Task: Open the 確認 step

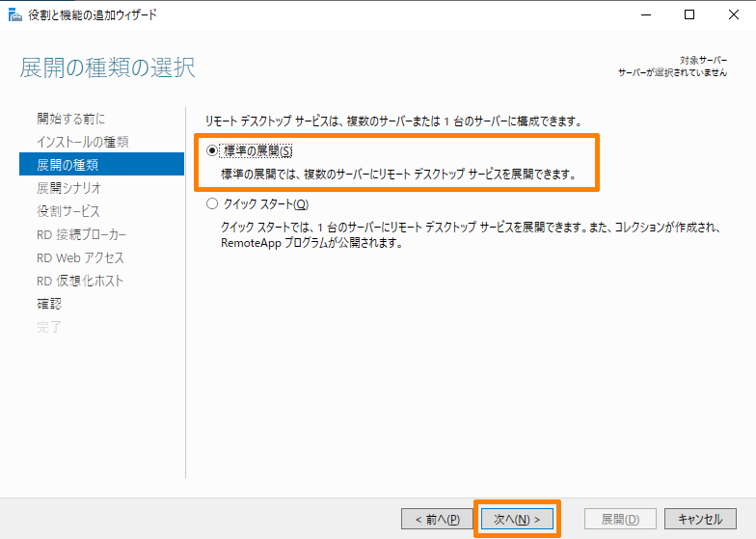Action: [x=49, y=304]
